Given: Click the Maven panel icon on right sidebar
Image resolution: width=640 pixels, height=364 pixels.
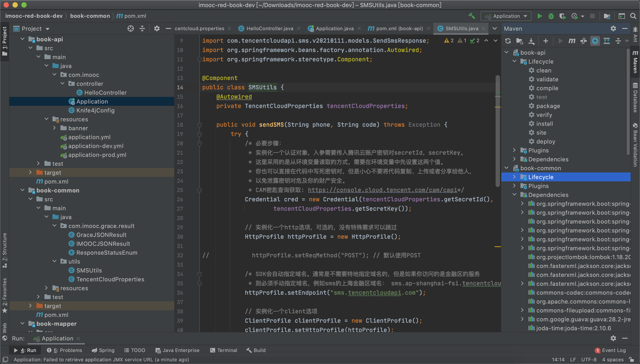Looking at the screenshot, I should [634, 61].
